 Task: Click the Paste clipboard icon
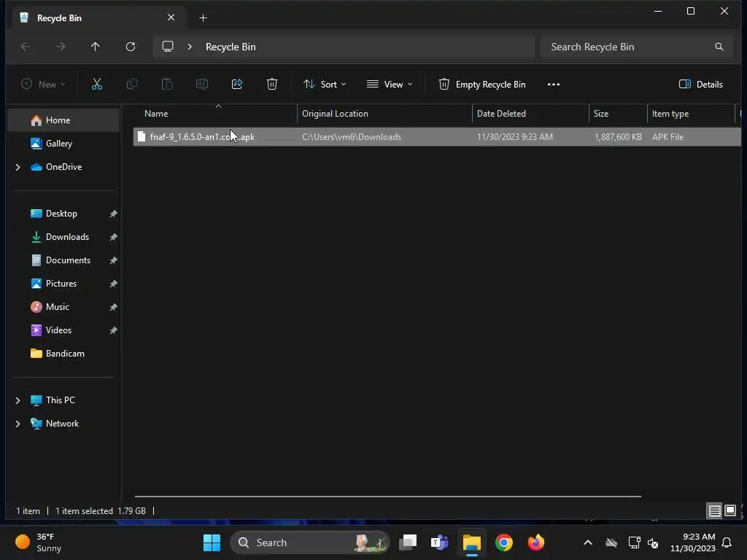167,85
